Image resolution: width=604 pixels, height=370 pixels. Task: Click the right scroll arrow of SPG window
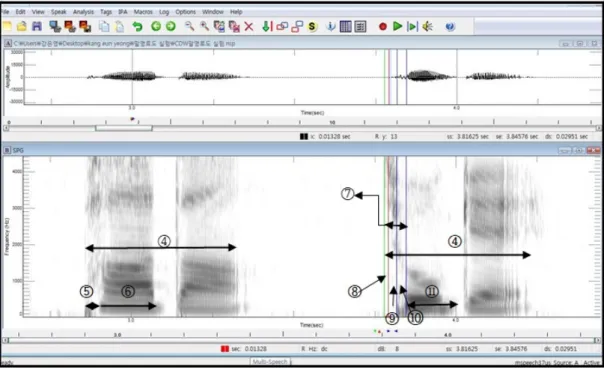[x=597, y=340]
